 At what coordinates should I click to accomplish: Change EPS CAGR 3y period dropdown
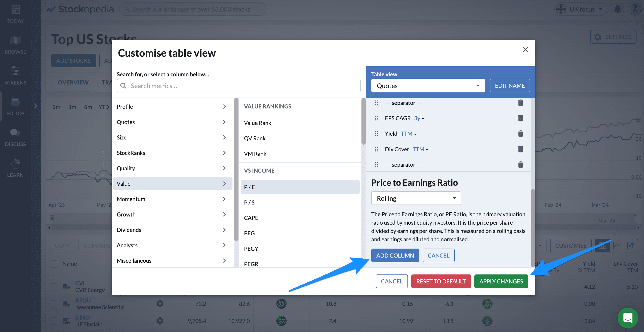pos(419,119)
